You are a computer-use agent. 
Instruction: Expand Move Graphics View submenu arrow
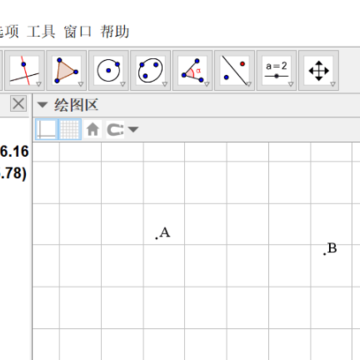point(333,84)
